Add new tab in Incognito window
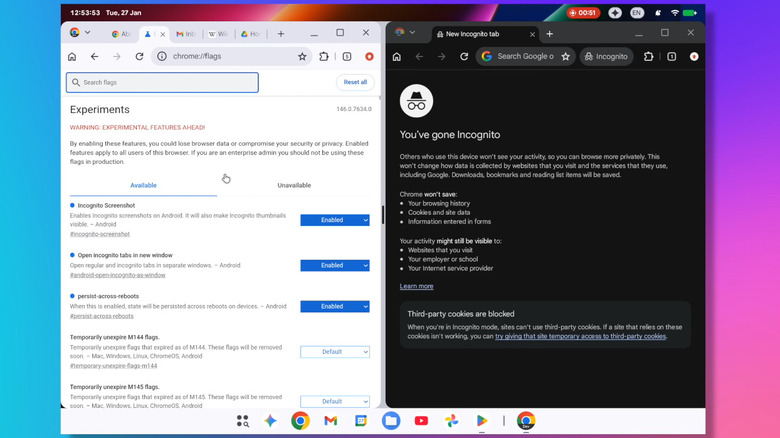Image resolution: width=780 pixels, height=438 pixels. coord(550,34)
